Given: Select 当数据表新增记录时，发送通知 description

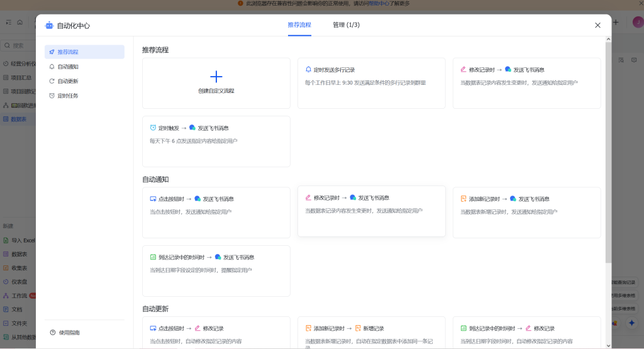Looking at the screenshot, I should [508, 212].
